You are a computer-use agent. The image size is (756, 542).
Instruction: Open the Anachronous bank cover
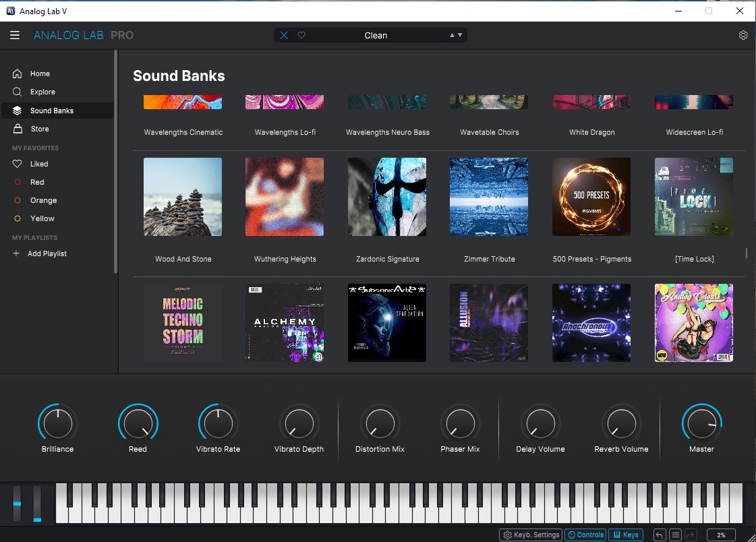pos(591,323)
